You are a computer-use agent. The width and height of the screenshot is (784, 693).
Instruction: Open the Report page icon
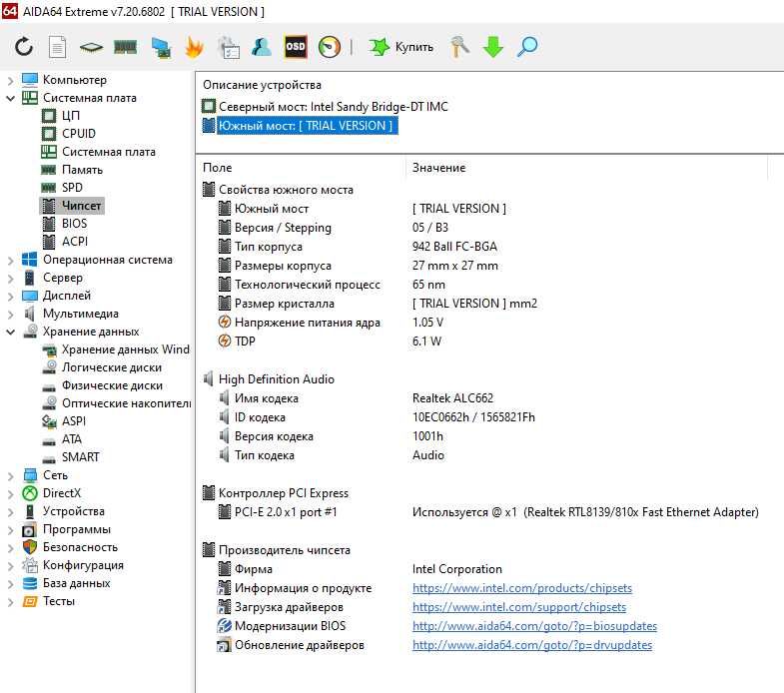[x=58, y=47]
